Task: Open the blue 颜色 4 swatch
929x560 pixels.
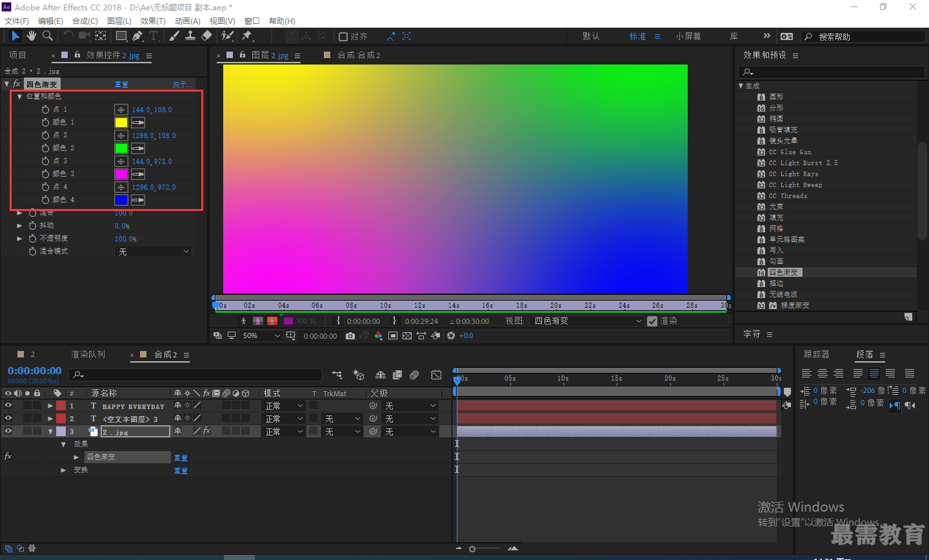Action: [121, 200]
